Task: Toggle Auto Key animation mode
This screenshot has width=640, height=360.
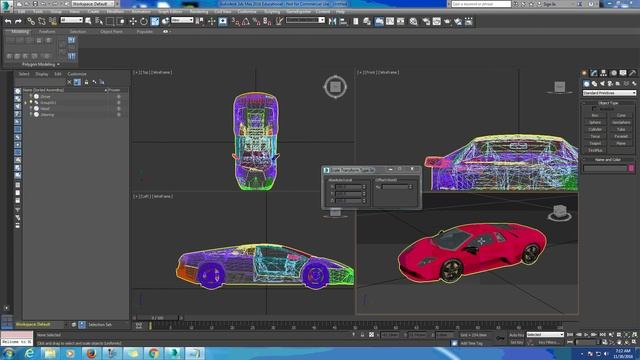Action: point(516,335)
